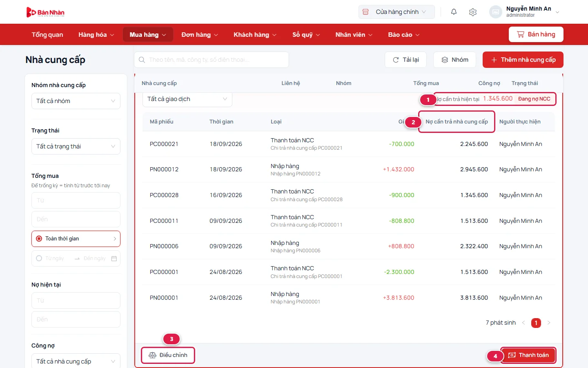Open the Hàng hóa menu
The width and height of the screenshot is (588, 368).
[x=96, y=35]
